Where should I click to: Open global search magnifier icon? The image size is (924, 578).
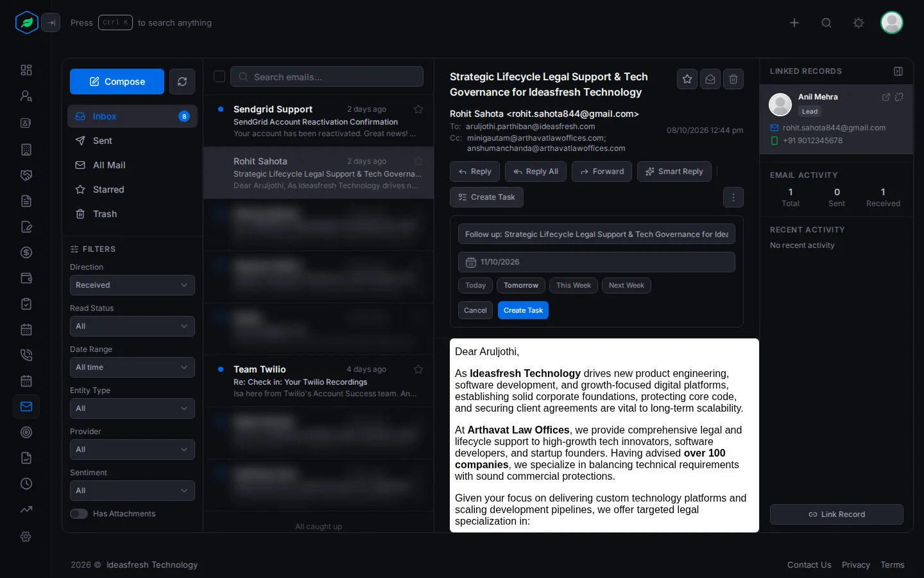(x=826, y=23)
